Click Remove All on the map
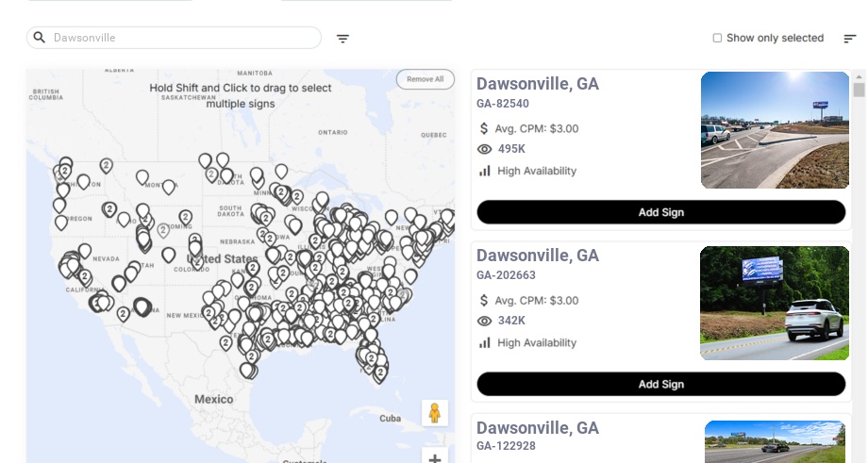The height and width of the screenshot is (463, 868). pyautogui.click(x=425, y=79)
